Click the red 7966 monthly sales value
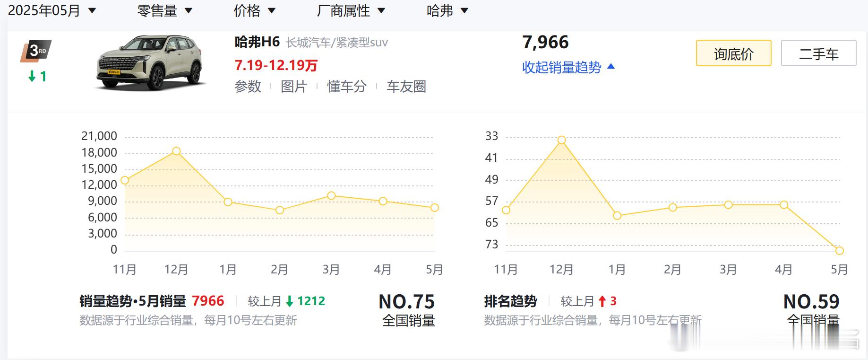Screen dimensions: 868x360 tap(208, 301)
